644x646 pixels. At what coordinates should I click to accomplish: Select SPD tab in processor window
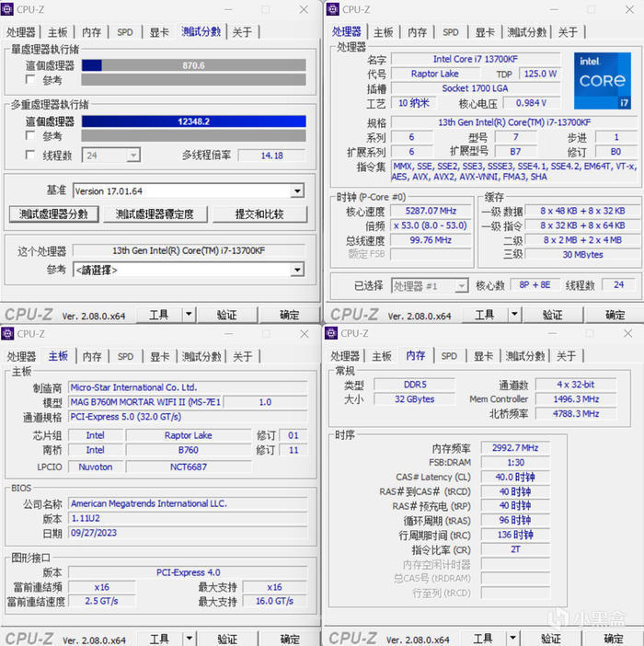pos(451,31)
